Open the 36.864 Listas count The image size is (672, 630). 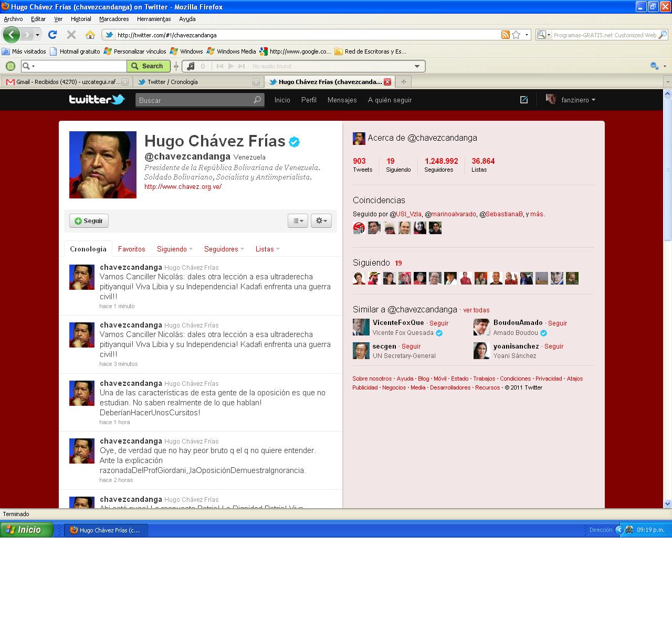[x=483, y=165]
